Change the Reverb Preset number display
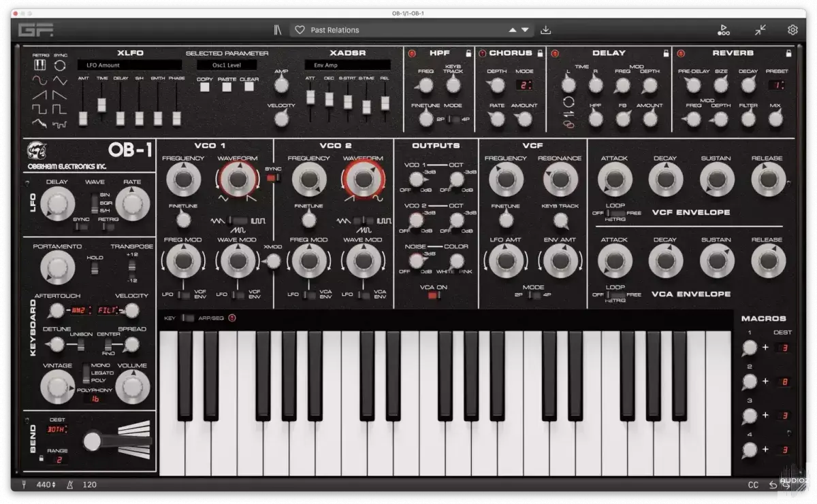Viewport: 817px width, 504px height. (776, 85)
